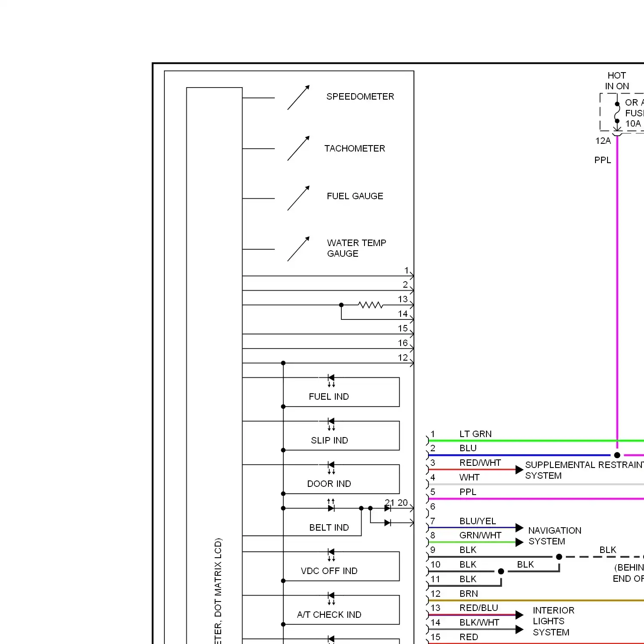Click pin number 16 inside the cluster
Viewport: 644px width, 644px height.
[x=403, y=343]
